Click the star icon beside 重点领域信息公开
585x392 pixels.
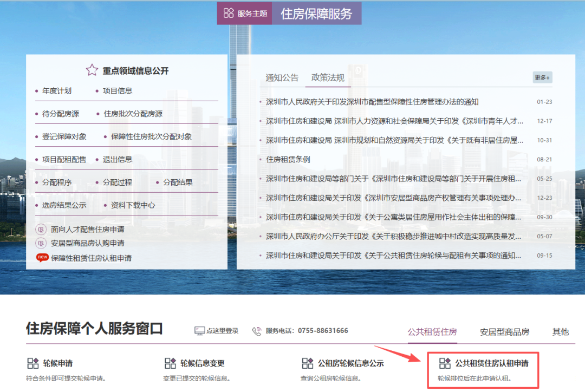click(92, 70)
